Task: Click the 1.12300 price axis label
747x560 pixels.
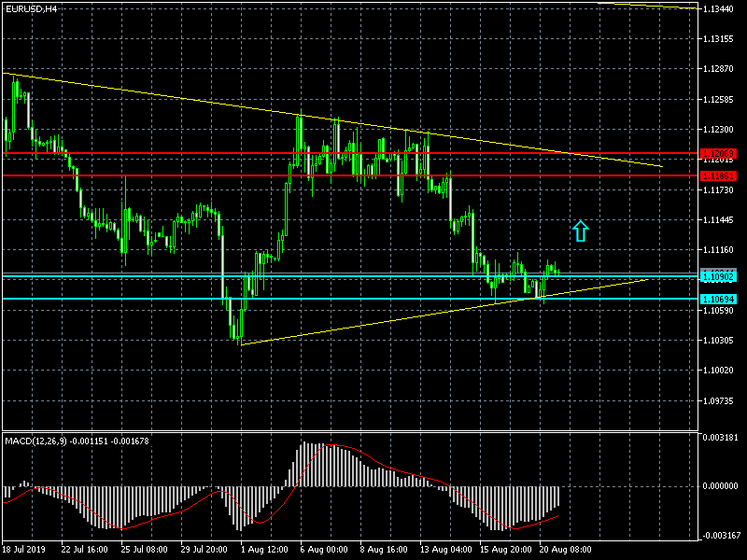Action: click(x=718, y=130)
